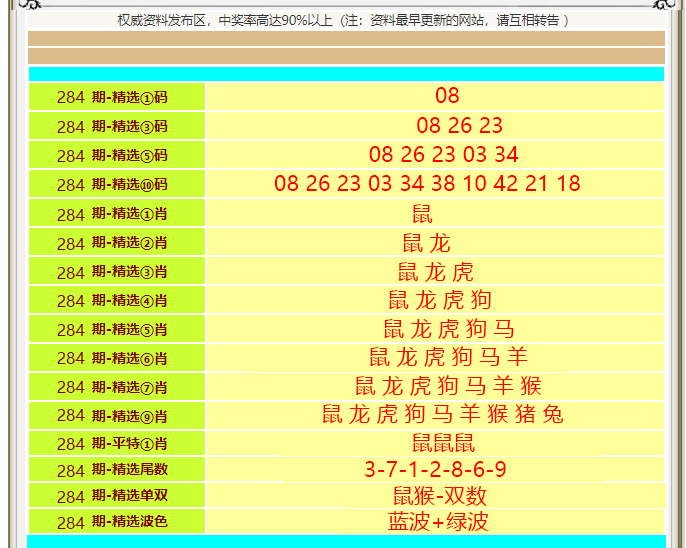Select the row label 284期-精选①码
This screenshot has height=548, width=686.
coord(112,97)
